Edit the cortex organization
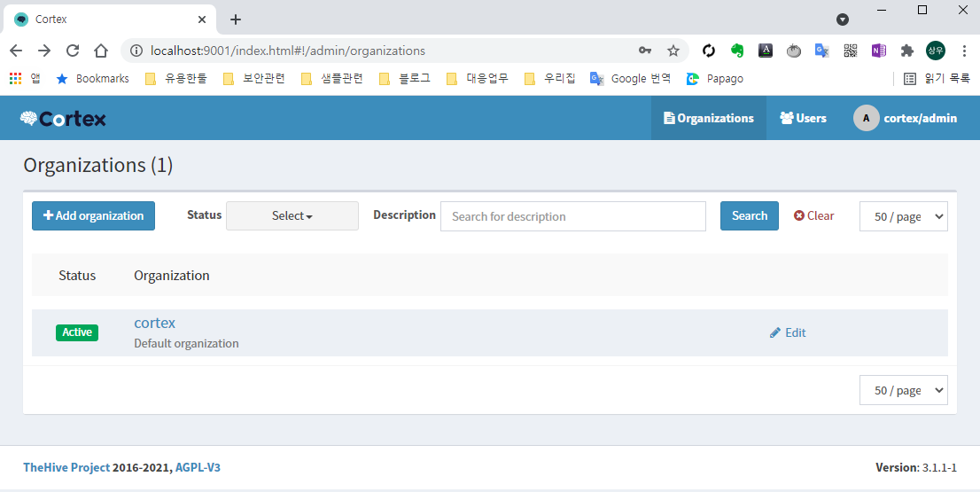Viewport: 980px width, 492px height. click(x=788, y=332)
